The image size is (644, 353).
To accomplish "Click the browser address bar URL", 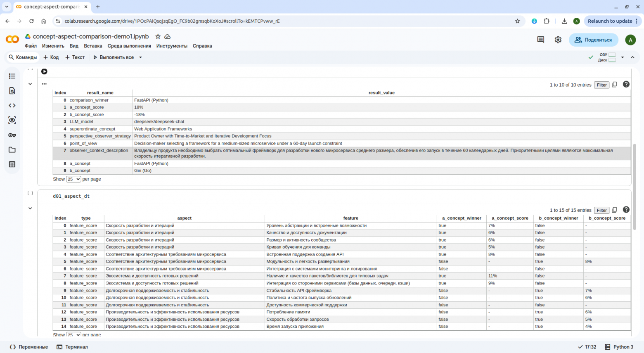I will [172, 21].
